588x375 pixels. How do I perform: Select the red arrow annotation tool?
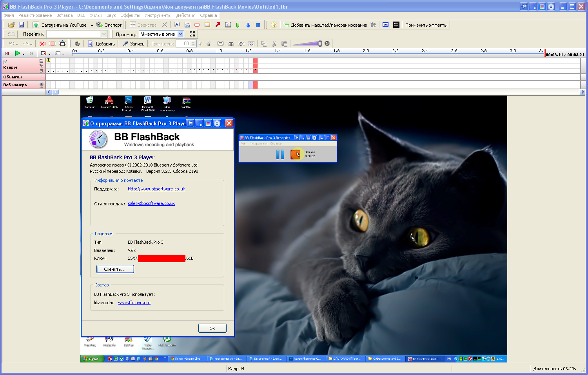click(x=218, y=25)
